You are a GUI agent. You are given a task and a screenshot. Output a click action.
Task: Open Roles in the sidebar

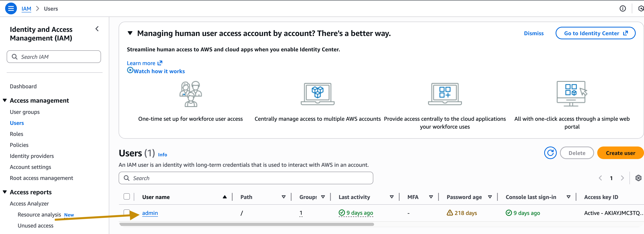point(17,134)
